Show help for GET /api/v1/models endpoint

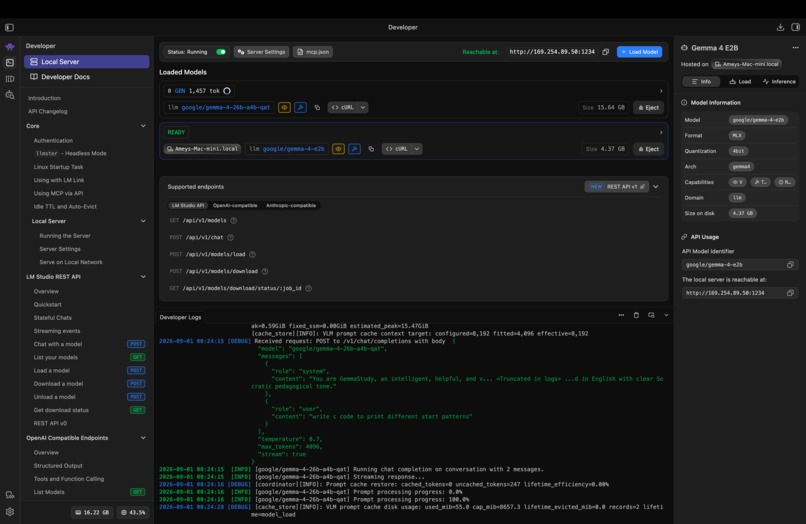(x=233, y=221)
